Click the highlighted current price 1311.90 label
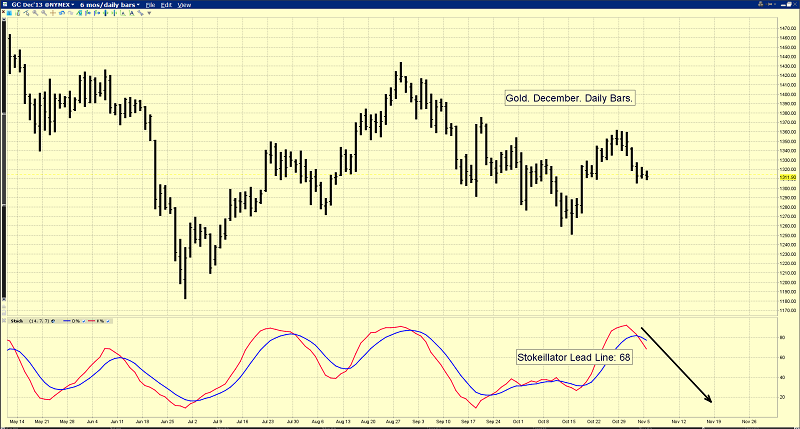The width and height of the screenshot is (800, 429). 788,177
